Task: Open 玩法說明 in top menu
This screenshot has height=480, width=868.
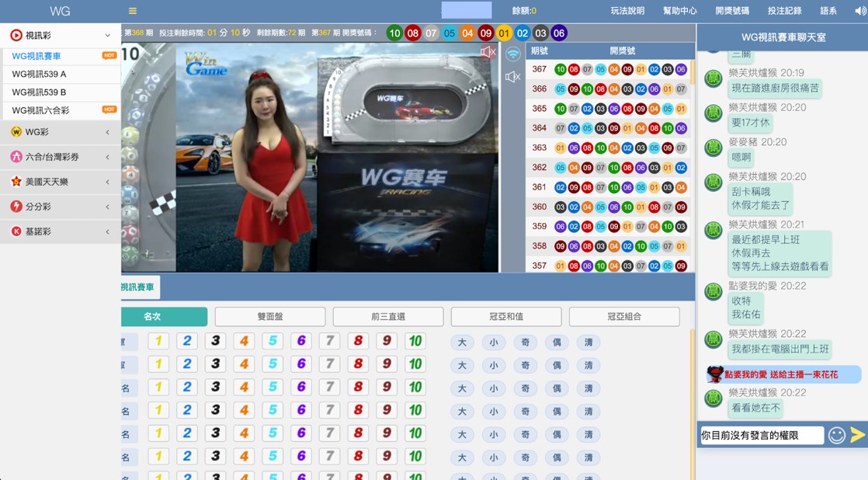Action: (627, 11)
